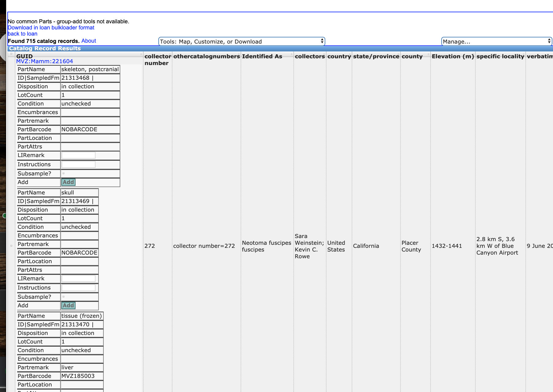This screenshot has width=553, height=392.
Task: Select the 'California' state cell
Action: tap(366, 246)
